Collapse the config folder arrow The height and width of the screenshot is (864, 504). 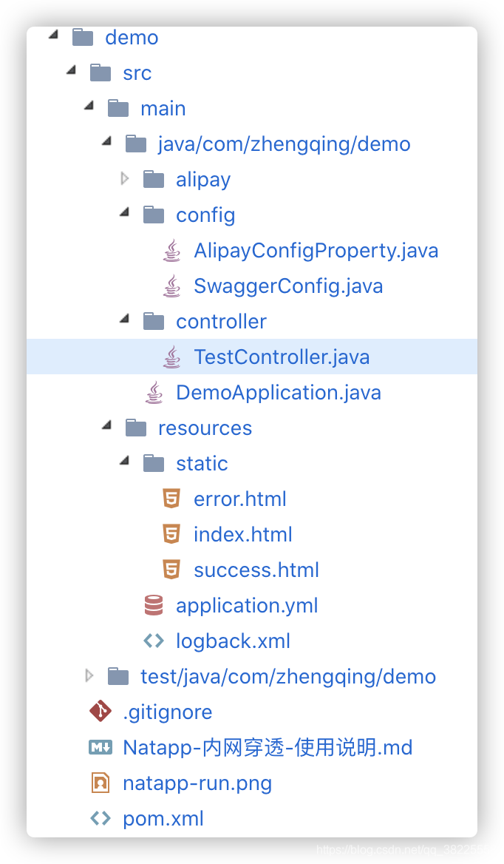[125, 214]
